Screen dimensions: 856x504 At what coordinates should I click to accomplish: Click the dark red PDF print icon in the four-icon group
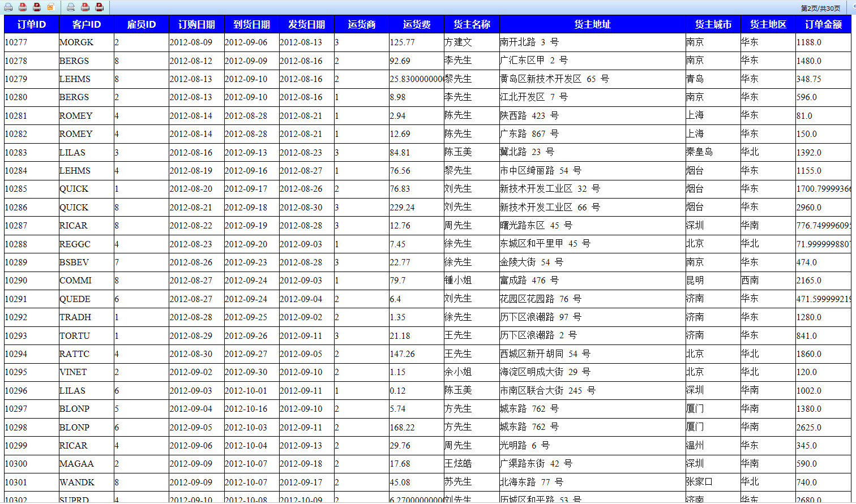[37, 7]
